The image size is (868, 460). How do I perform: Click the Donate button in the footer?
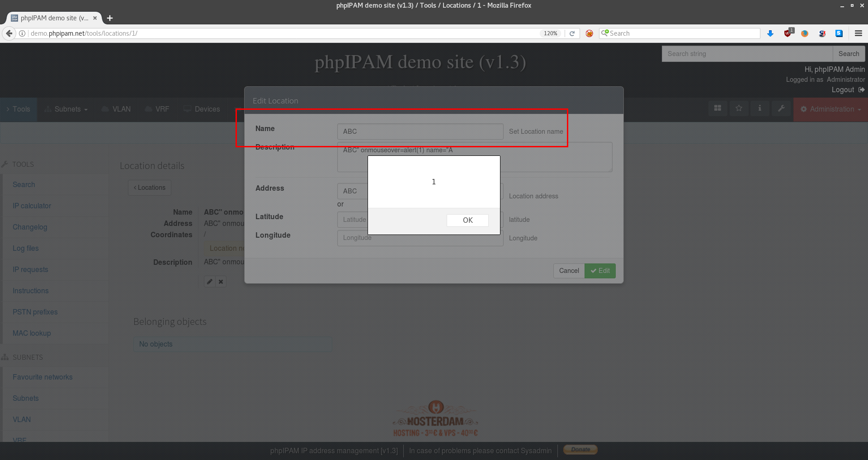click(x=580, y=449)
